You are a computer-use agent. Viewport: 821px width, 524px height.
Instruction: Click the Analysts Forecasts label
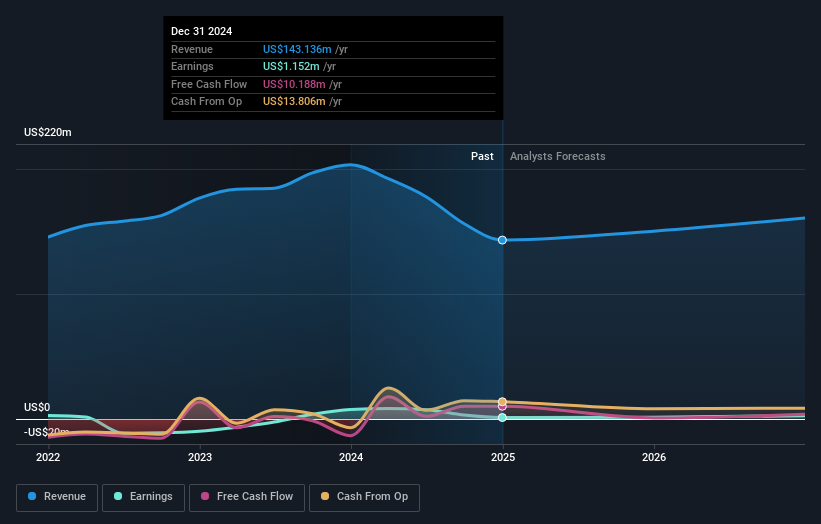click(x=558, y=156)
